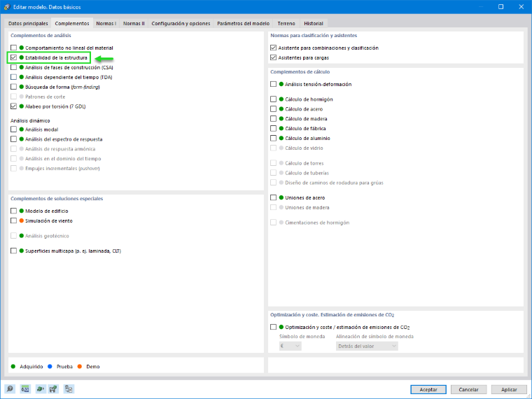Viewport: 532px width, 399px height.
Task: Open the Normas I tab
Action: pos(106,23)
